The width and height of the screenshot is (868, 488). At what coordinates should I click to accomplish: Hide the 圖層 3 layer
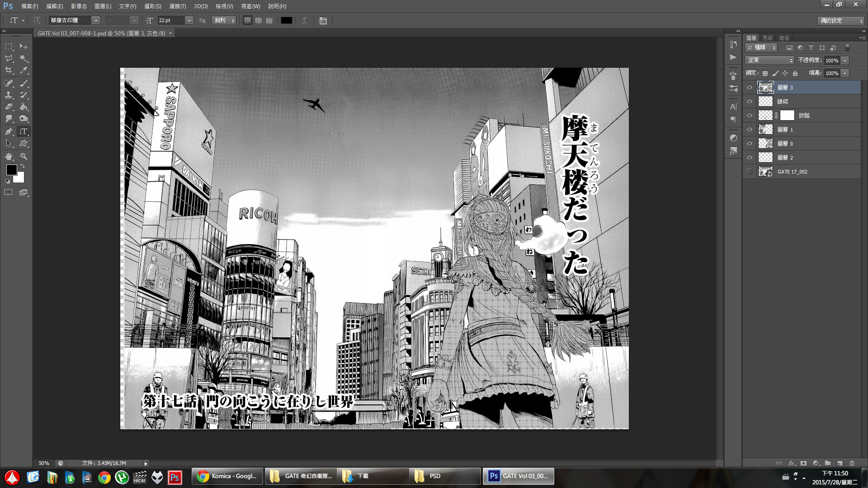tap(750, 88)
